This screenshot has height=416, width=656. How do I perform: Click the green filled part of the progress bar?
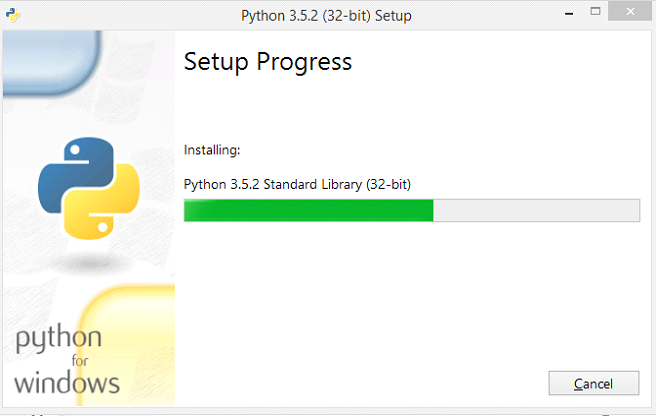point(309,210)
